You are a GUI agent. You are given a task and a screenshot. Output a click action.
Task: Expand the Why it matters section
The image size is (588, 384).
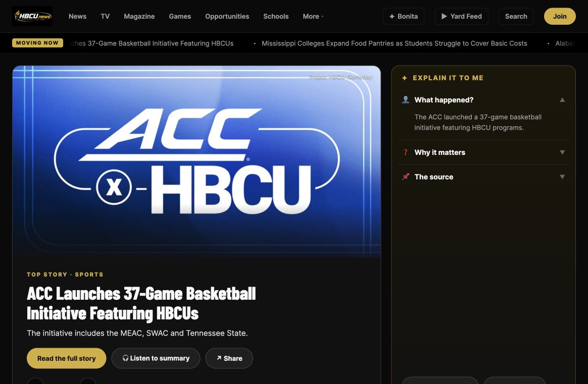click(x=483, y=152)
